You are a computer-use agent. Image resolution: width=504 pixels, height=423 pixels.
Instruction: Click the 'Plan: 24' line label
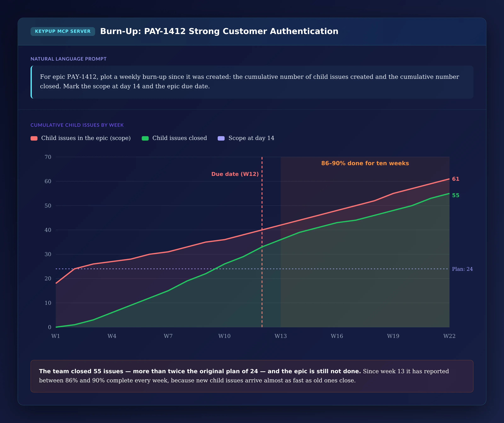point(462,269)
